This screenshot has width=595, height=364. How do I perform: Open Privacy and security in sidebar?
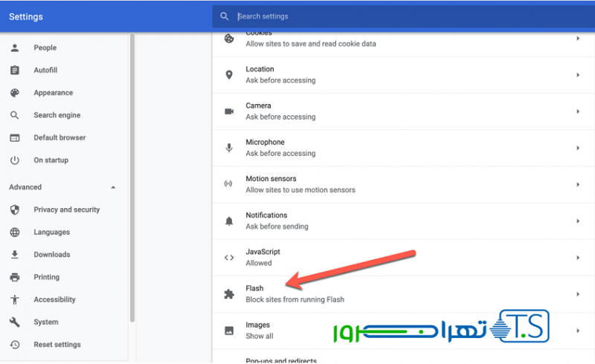(66, 209)
